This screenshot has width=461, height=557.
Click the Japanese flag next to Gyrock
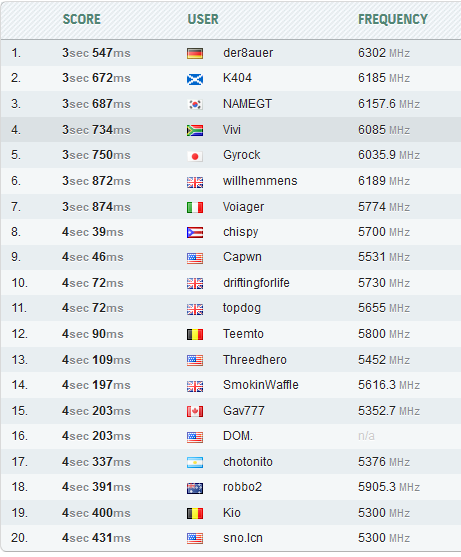[x=195, y=156]
